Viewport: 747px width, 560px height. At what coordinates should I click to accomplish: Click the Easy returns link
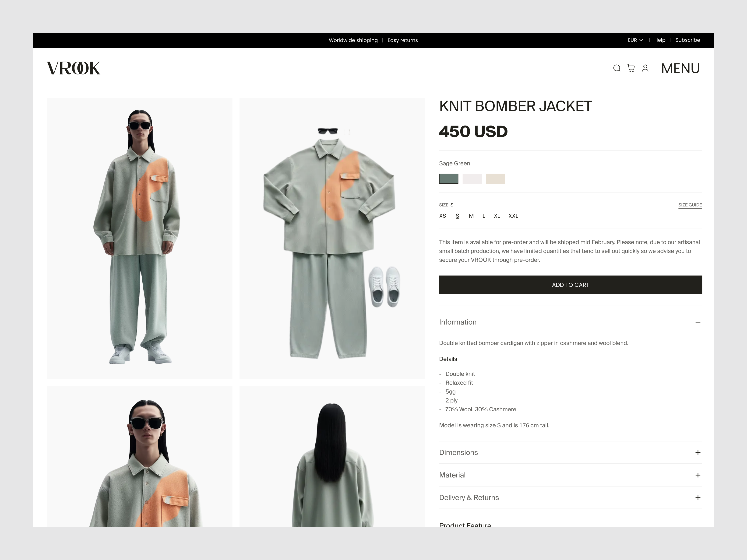tap(402, 40)
